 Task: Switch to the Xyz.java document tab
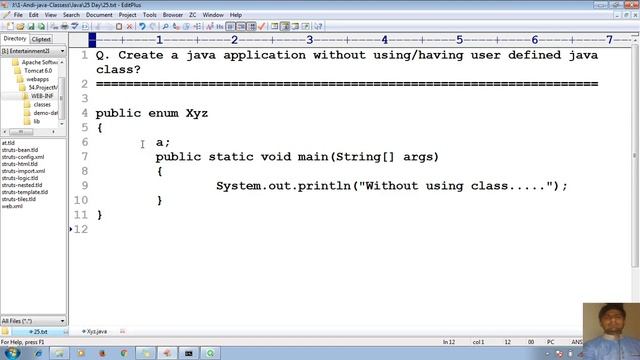pyautogui.click(x=95, y=331)
